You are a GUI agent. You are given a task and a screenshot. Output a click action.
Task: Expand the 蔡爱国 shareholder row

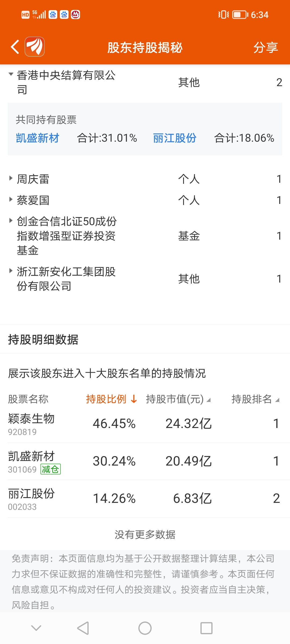[x=145, y=200]
